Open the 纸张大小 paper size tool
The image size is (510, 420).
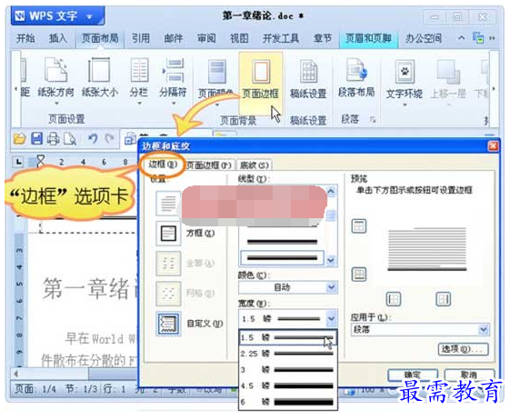99,78
